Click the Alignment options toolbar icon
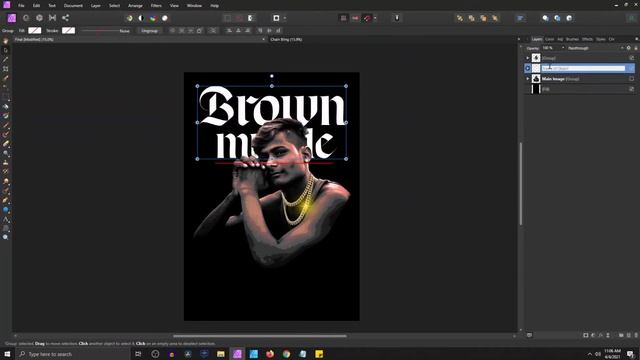Screen dimensions: 640x360 [520, 18]
